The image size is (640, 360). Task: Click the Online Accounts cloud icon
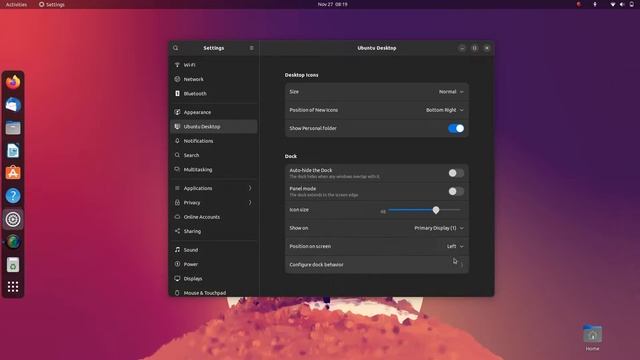(x=177, y=217)
